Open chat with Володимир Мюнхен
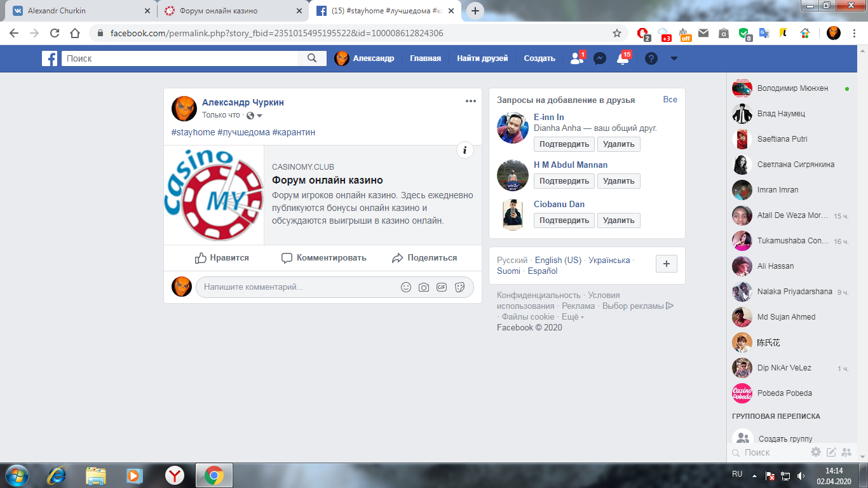 pyautogui.click(x=790, y=88)
